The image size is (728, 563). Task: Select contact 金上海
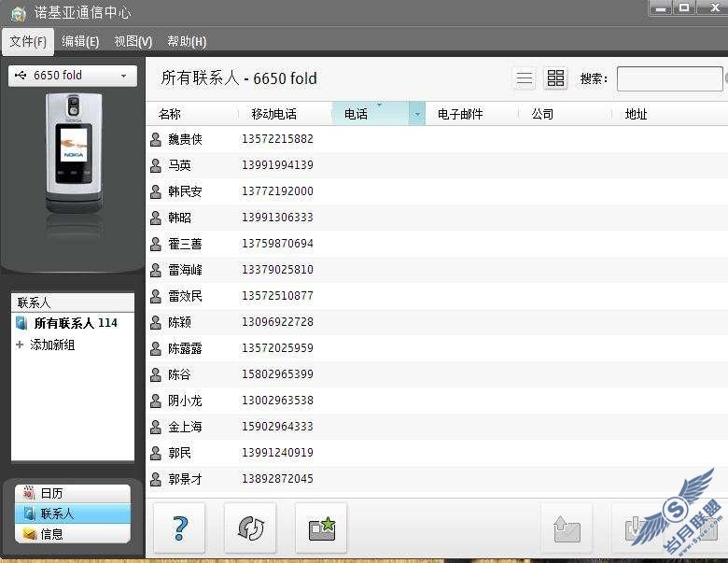[x=185, y=427]
